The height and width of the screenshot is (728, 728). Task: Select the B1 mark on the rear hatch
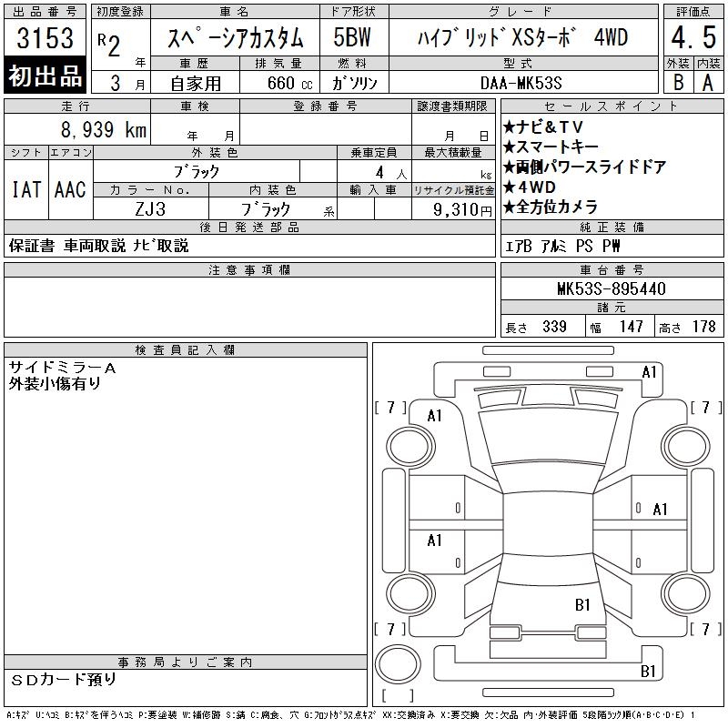tap(582, 603)
